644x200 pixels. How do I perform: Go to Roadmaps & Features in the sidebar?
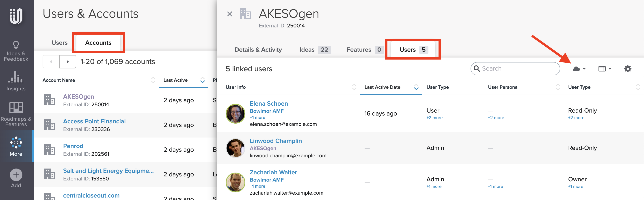pos(16,114)
